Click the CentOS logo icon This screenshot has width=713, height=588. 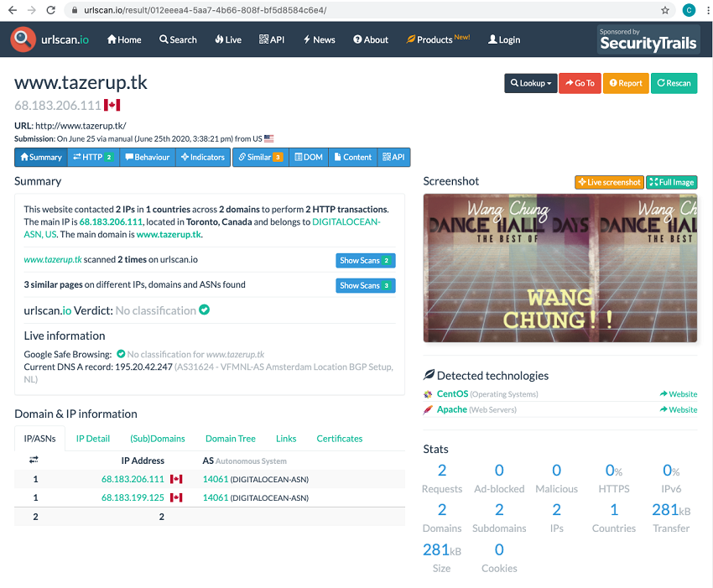coord(428,394)
